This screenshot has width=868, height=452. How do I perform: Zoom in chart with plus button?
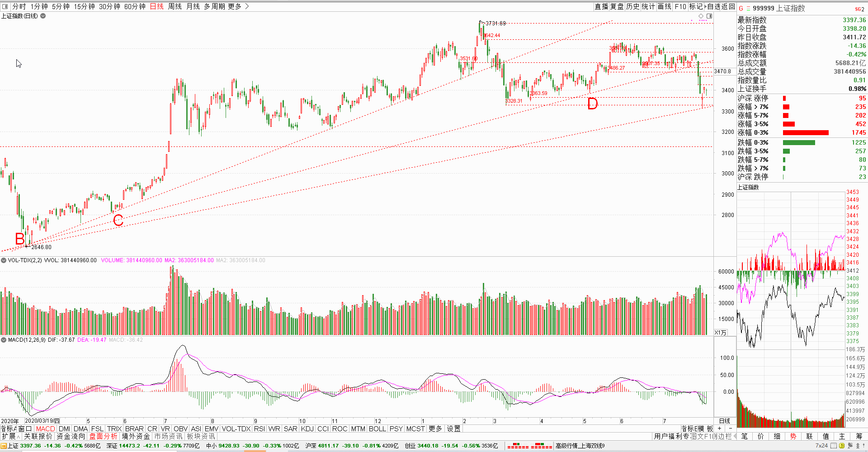click(x=720, y=428)
